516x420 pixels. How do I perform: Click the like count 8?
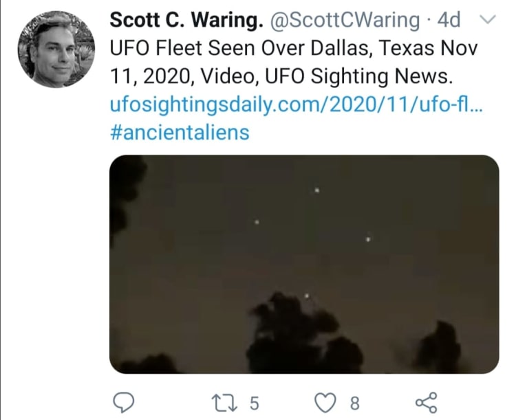click(x=354, y=404)
